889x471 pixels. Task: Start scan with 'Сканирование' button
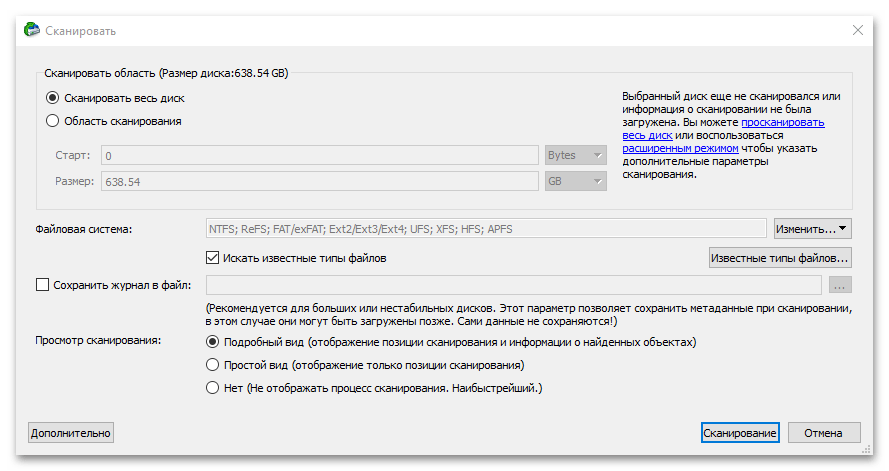(740, 433)
